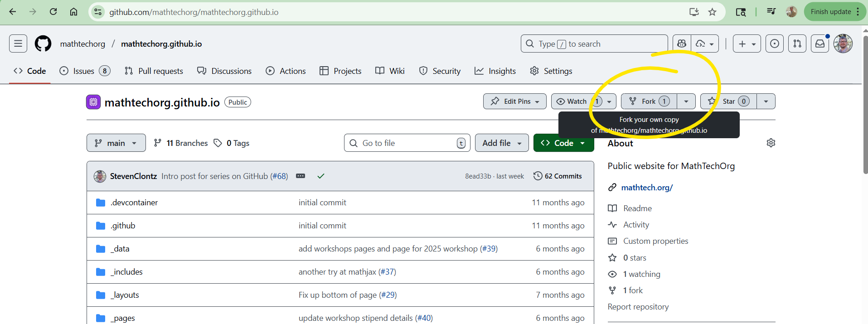Expand the hidden commit message ellipsis
The image size is (868, 324).
tap(301, 176)
